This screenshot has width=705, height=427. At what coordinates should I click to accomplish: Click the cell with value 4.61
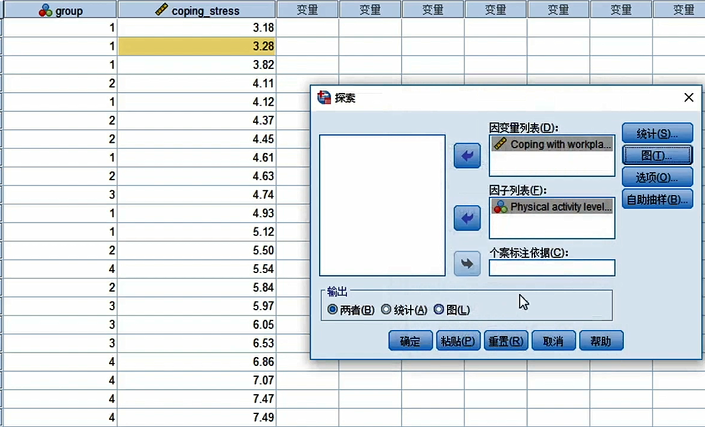(x=197, y=158)
